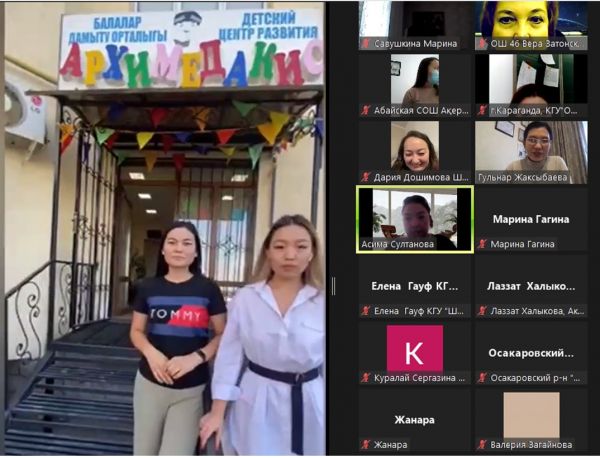Select the muted mic icon of Абайская СОШ
Image resolution: width=600 pixels, height=458 pixels.
click(366, 111)
